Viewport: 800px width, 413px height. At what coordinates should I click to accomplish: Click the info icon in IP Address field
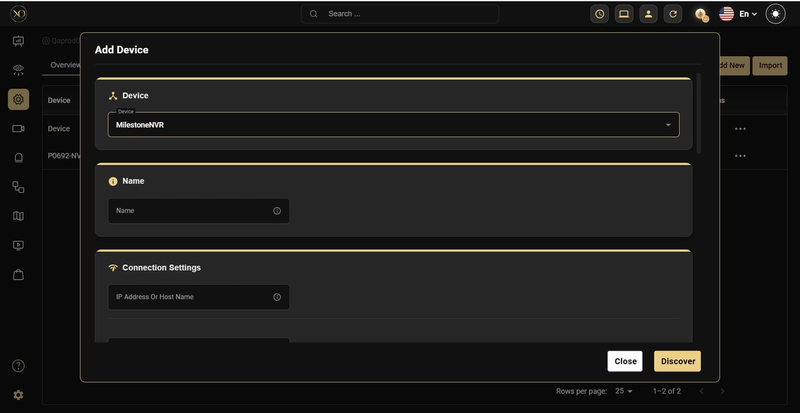point(277,297)
